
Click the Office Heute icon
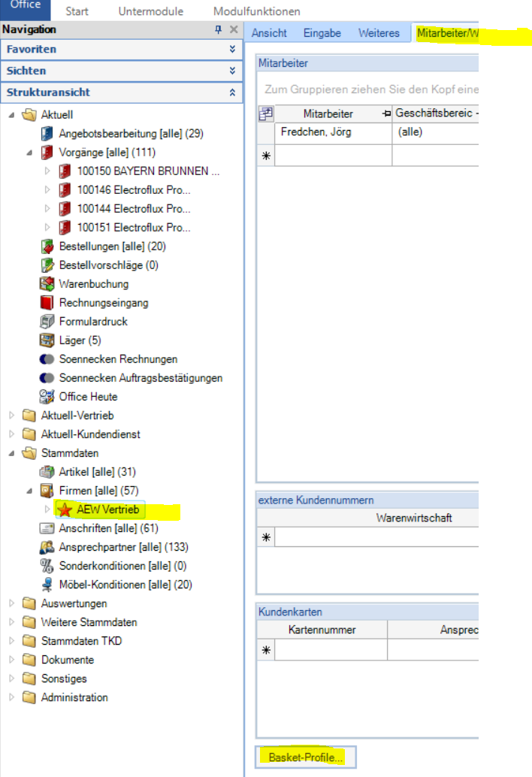[x=47, y=397]
